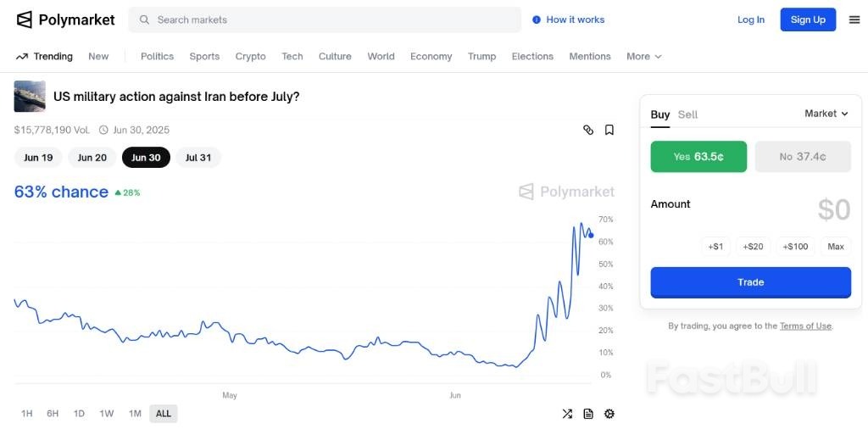Screen dimensions: 868x429
Task: Click the How it works info icon
Action: point(537,19)
